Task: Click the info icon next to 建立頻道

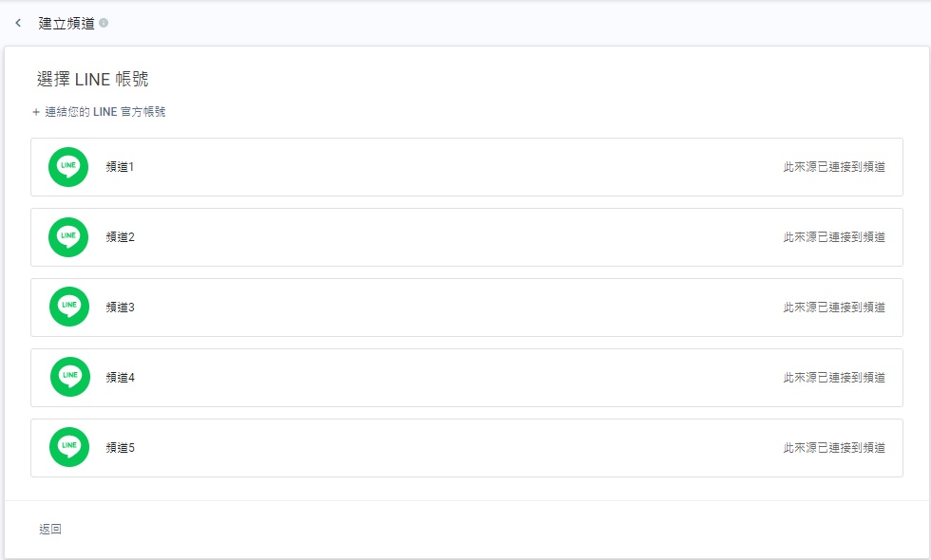Action: tap(104, 23)
